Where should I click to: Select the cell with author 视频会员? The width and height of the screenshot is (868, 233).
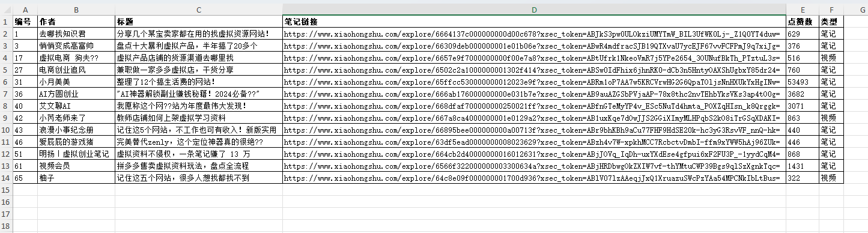point(76,166)
